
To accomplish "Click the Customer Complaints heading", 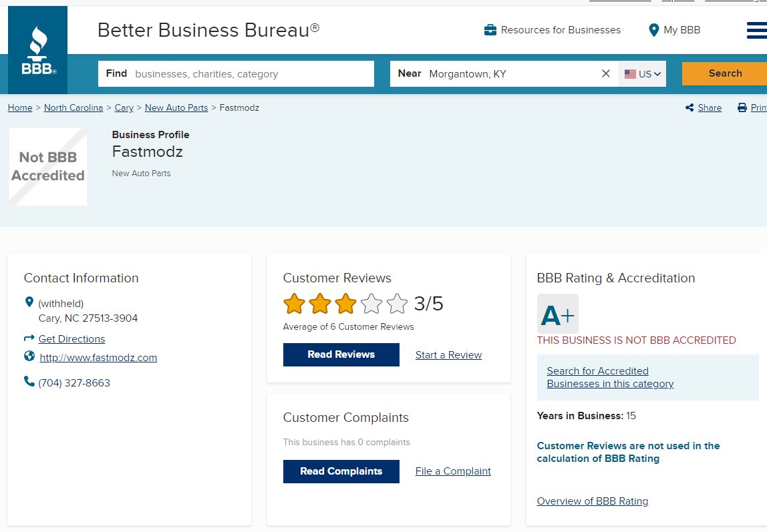I will [346, 418].
